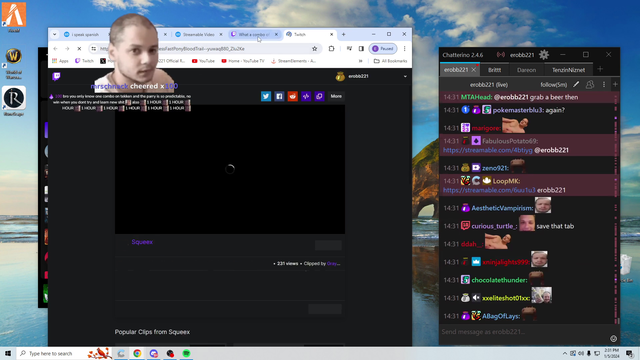This screenshot has width=640, height=360.
Task: Select Dareon tab in Chatterino
Action: click(526, 70)
